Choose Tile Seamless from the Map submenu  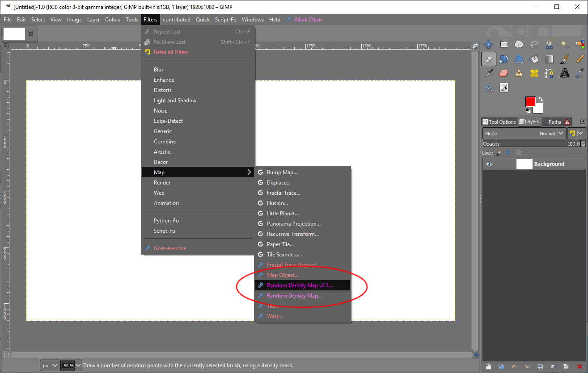(303, 255)
